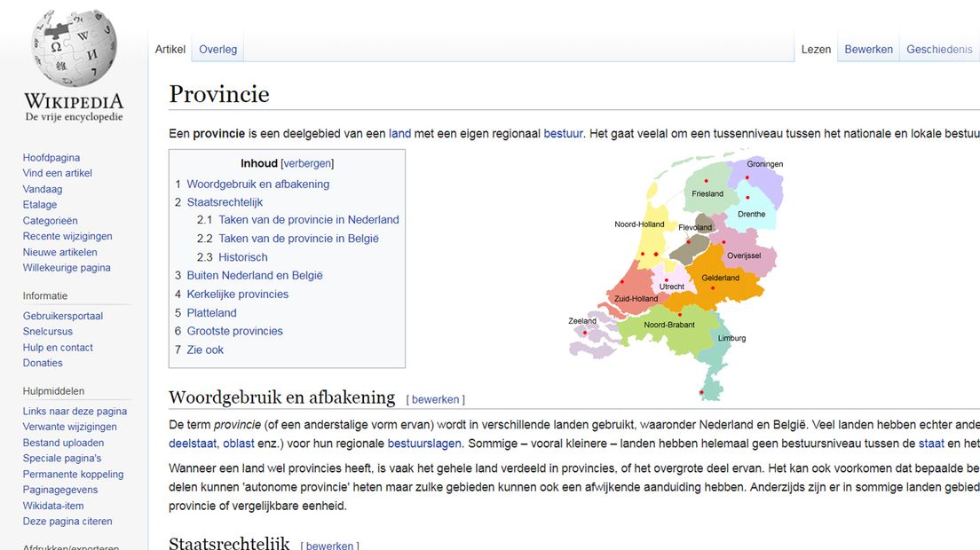
Task: Follow the 'land' link in intro
Action: point(400,134)
